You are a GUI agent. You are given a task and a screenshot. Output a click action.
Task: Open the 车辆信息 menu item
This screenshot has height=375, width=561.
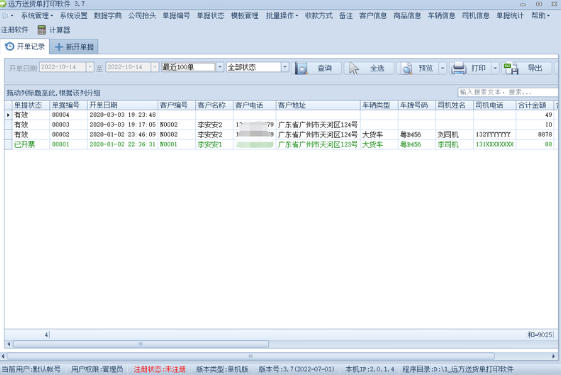[441, 15]
